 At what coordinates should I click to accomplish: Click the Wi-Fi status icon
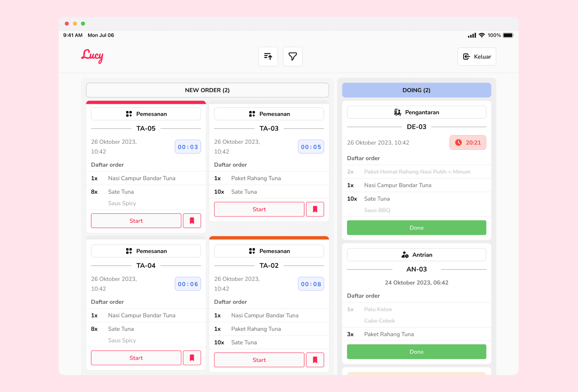482,35
